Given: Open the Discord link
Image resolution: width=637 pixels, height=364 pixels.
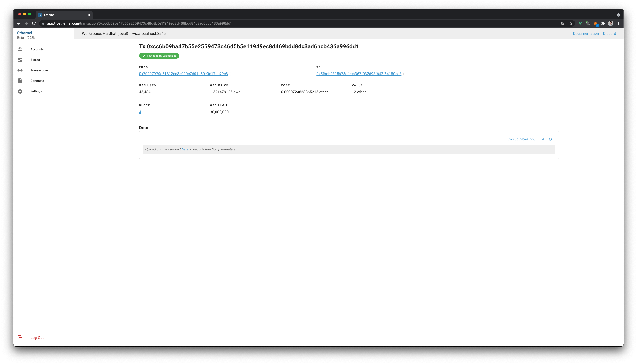Looking at the screenshot, I should coord(609,34).
